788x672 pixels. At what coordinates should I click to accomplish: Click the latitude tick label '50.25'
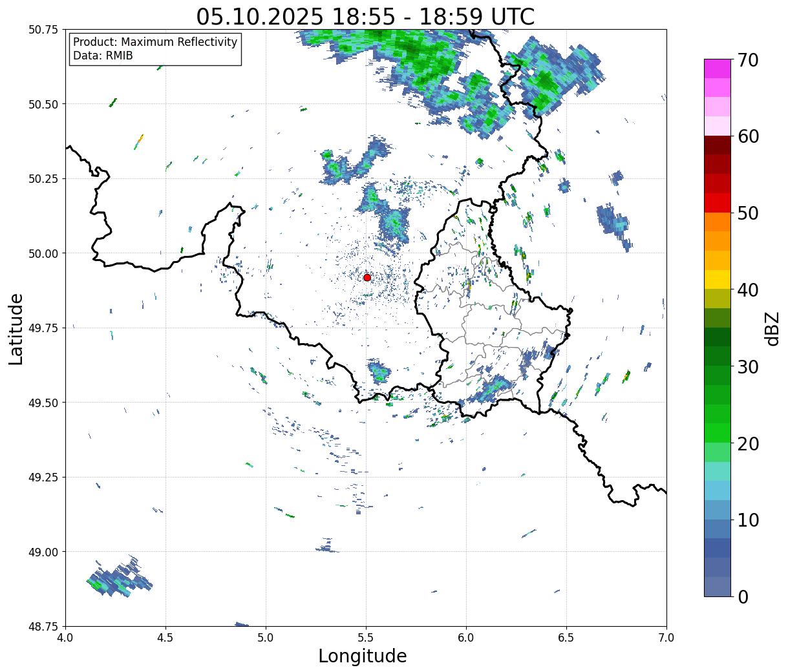44,179
